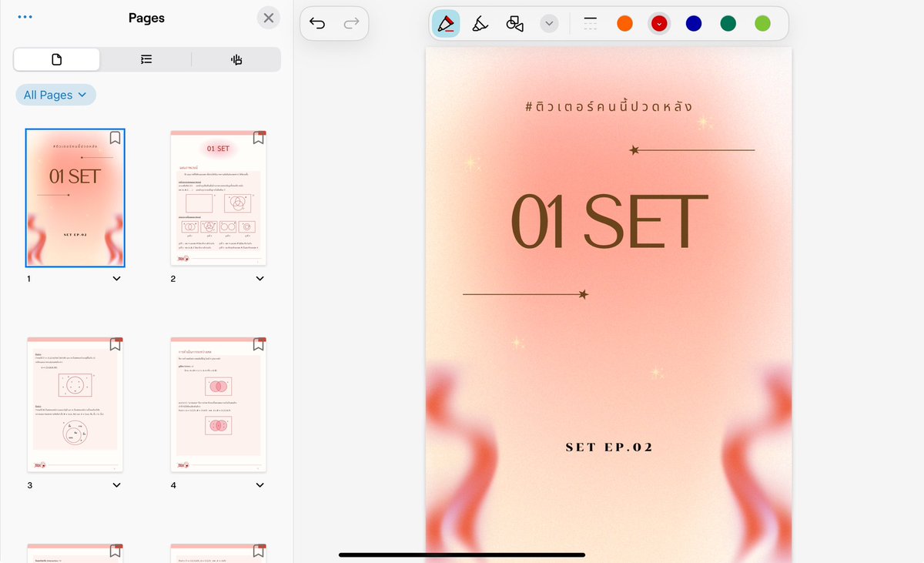Undo the last action
The height and width of the screenshot is (563, 924).
tap(317, 23)
